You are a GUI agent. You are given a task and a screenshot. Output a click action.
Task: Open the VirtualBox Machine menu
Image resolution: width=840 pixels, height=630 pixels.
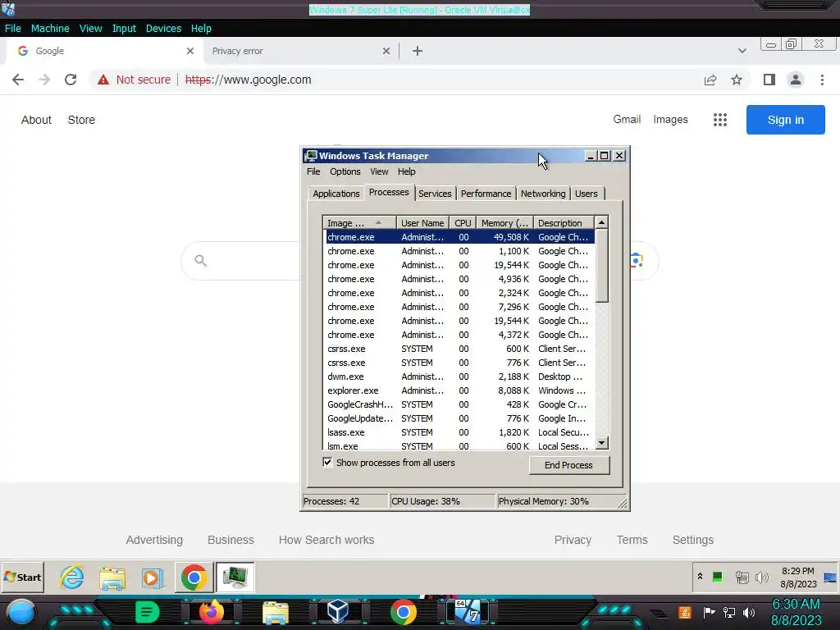[50, 29]
